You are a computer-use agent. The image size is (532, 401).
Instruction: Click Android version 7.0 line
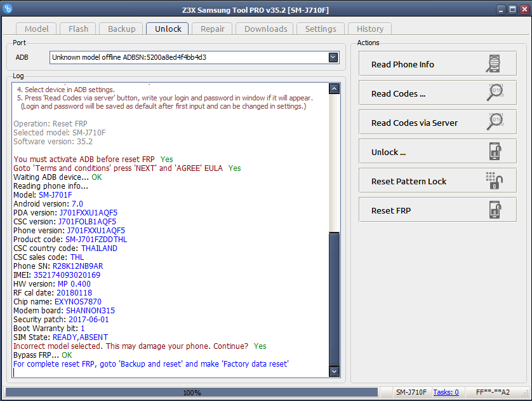(48, 204)
